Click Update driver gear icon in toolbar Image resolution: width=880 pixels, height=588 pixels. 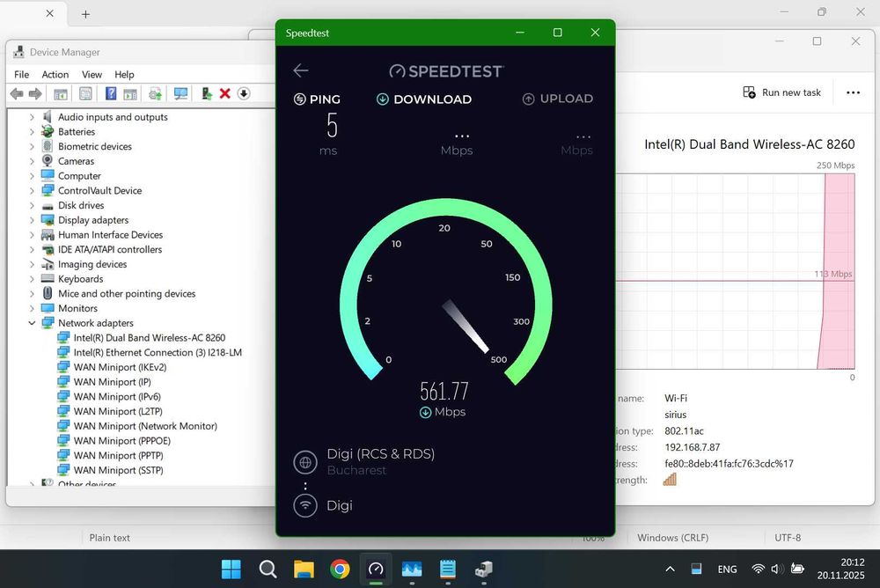pyautogui.click(x=156, y=94)
